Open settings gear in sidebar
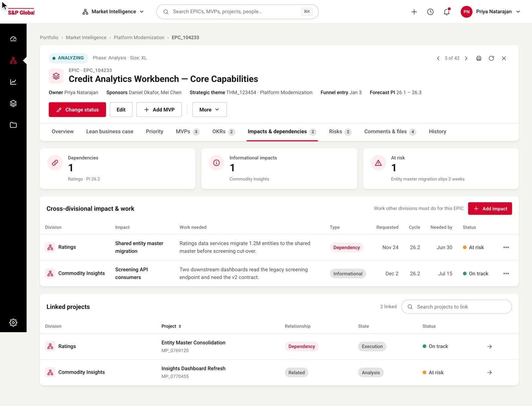Image resolution: width=532 pixels, height=406 pixels. pyautogui.click(x=13, y=322)
